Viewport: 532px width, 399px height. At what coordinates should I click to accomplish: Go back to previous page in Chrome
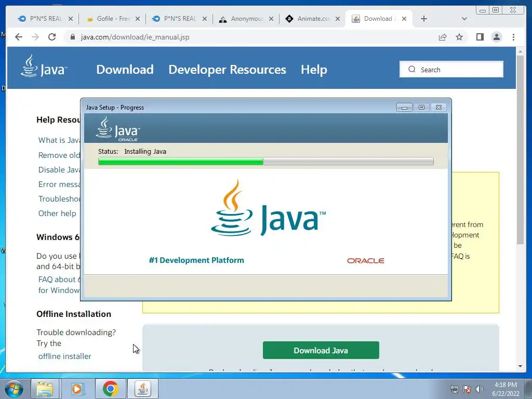point(19,37)
